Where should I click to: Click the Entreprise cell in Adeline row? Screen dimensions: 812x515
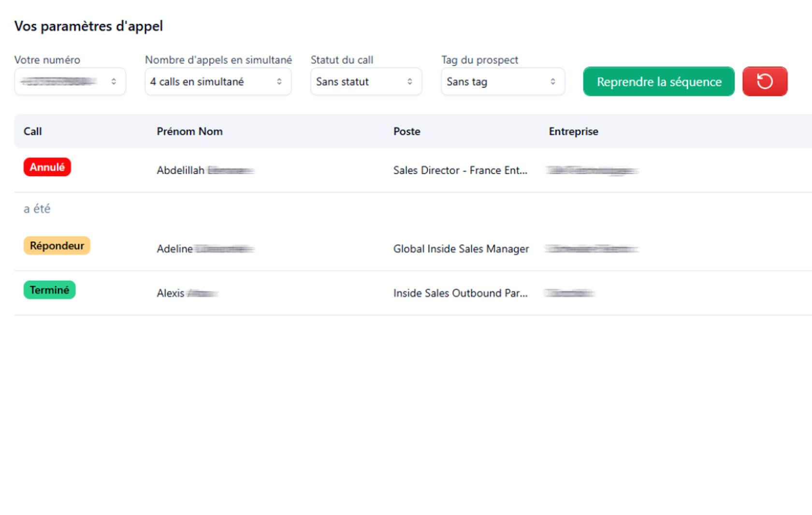[x=592, y=249]
